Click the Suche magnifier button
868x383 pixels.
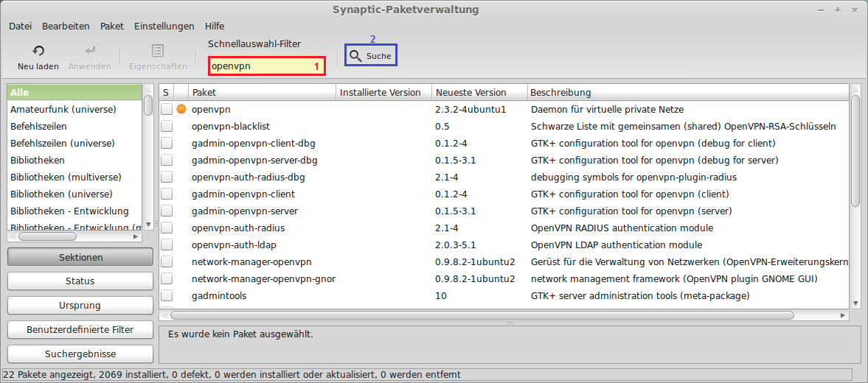click(371, 56)
